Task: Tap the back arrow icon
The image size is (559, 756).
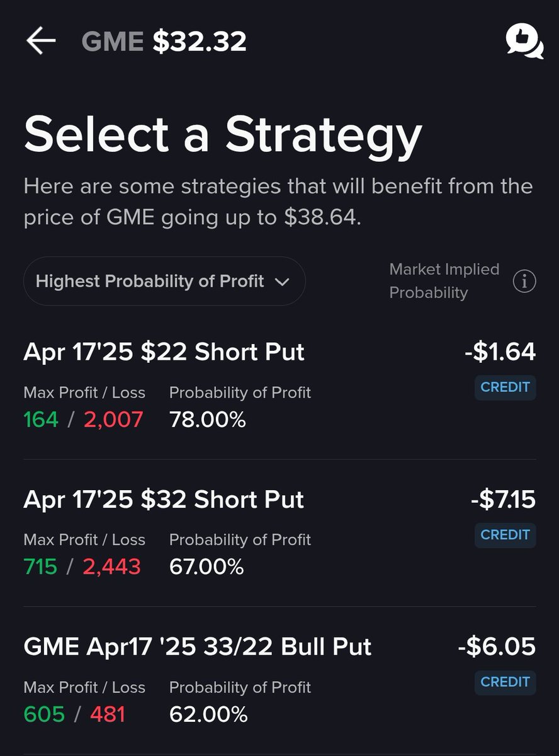Action: (x=41, y=41)
